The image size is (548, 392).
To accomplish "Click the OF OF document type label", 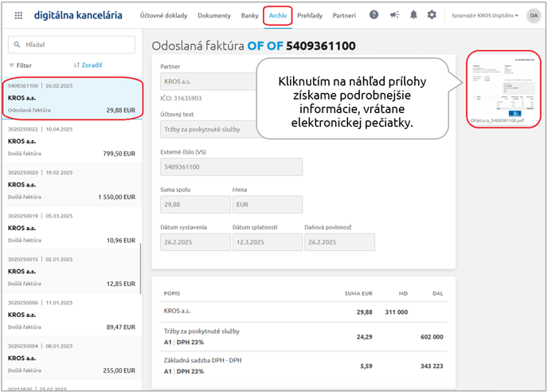I will coord(265,45).
